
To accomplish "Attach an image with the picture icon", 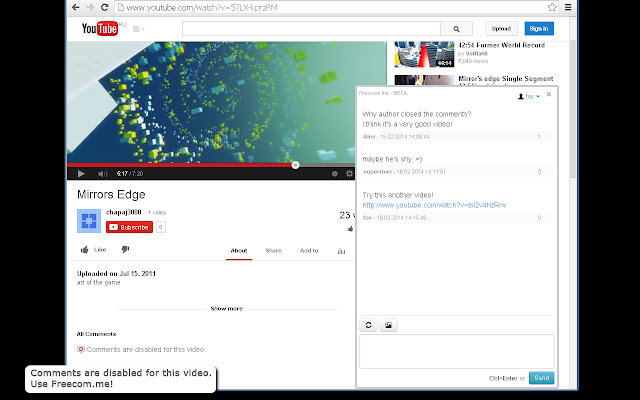I will 388,325.
